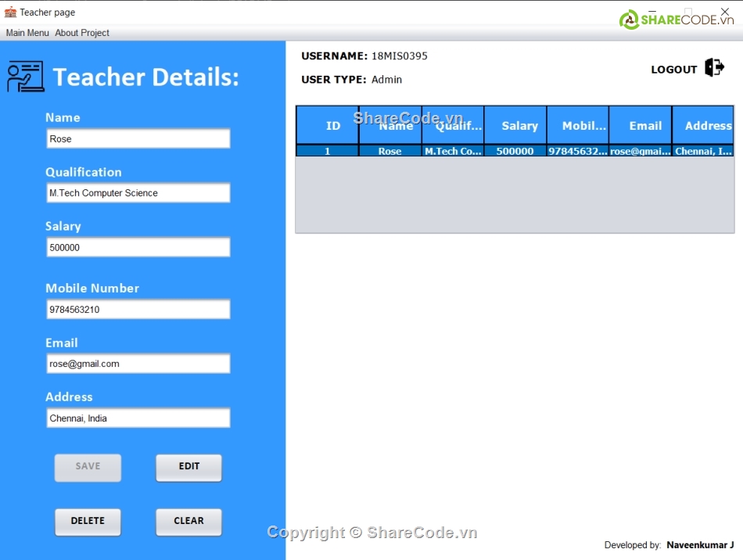Click the logout door icon

tap(714, 68)
